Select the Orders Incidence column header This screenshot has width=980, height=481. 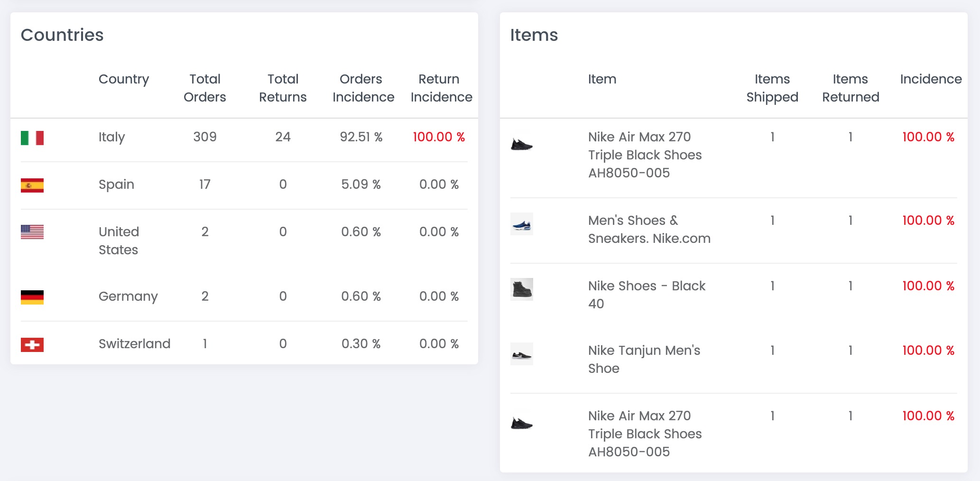tap(363, 88)
